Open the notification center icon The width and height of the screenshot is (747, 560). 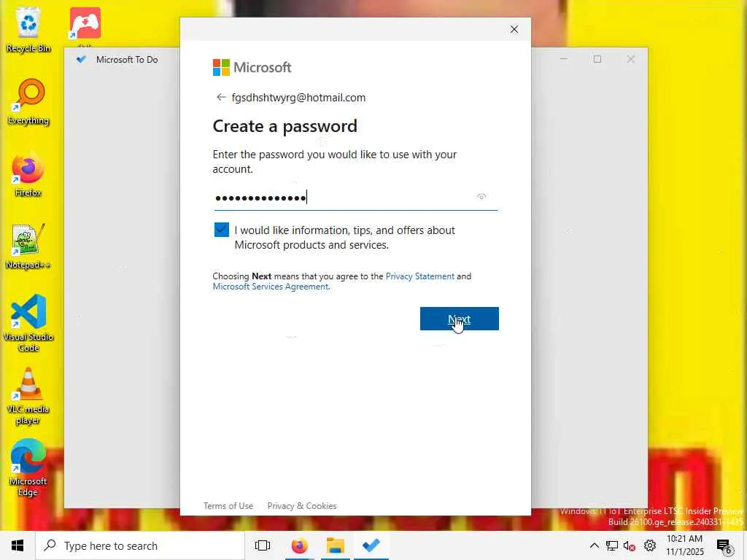tap(724, 546)
